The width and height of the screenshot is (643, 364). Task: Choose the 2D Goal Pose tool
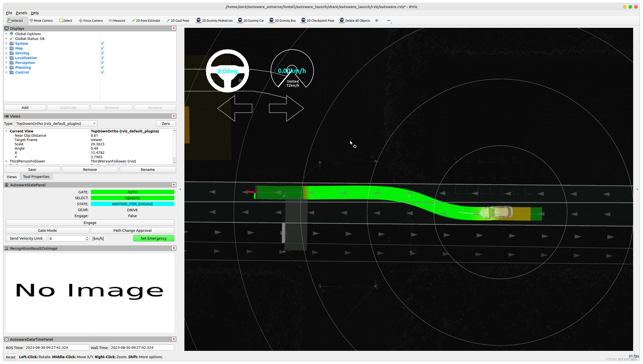(178, 20)
